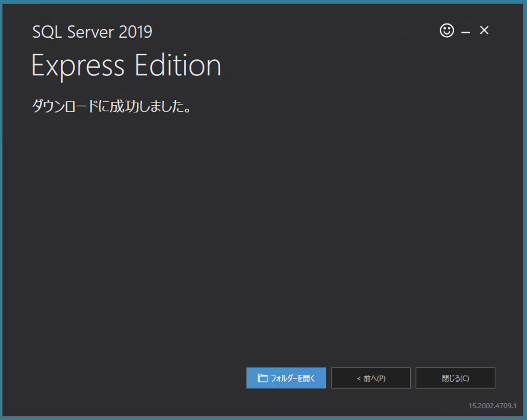Click the smiley feedback icon
This screenshot has height=420, width=527.
pos(447,31)
